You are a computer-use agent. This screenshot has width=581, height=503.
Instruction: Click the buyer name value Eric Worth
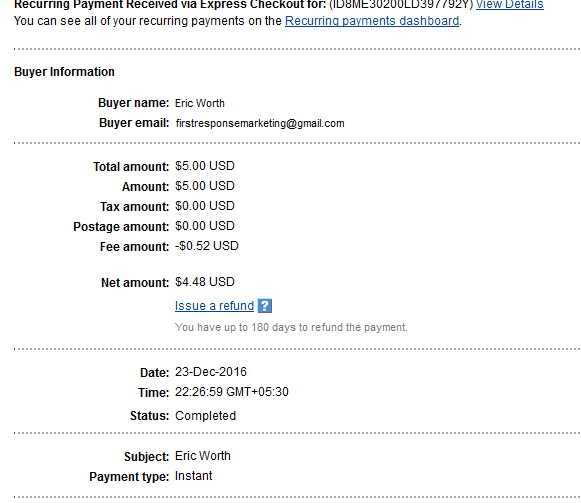tap(200, 103)
